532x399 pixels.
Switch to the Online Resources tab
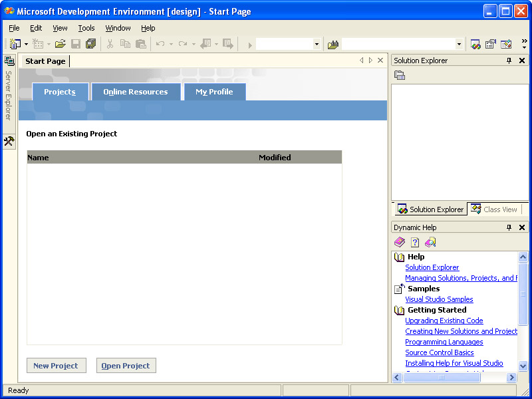[136, 92]
